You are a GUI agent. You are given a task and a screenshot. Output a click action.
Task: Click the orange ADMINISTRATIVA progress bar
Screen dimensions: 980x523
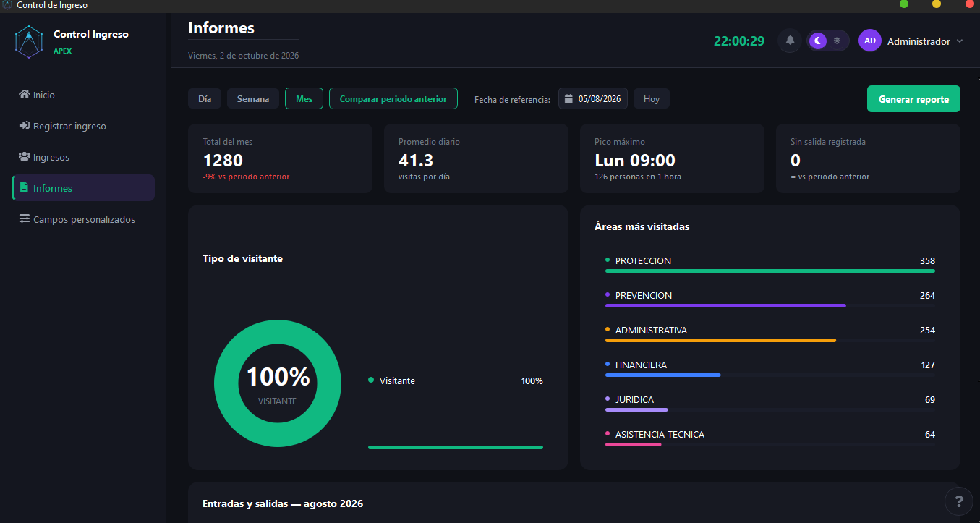click(x=720, y=340)
